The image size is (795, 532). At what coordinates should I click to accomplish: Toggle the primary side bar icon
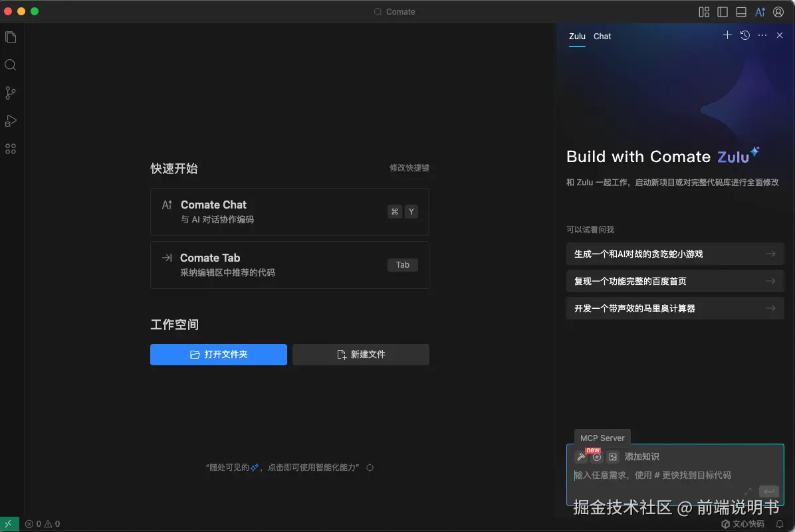[x=723, y=12]
